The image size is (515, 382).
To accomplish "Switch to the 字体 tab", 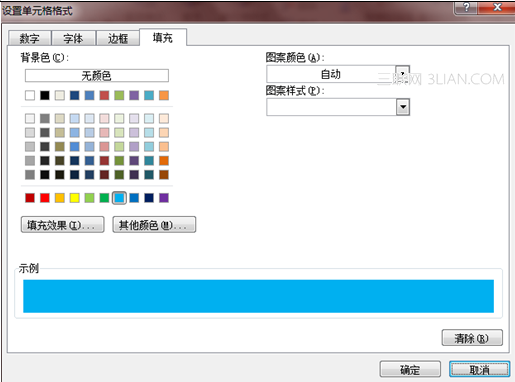I will 73,38.
